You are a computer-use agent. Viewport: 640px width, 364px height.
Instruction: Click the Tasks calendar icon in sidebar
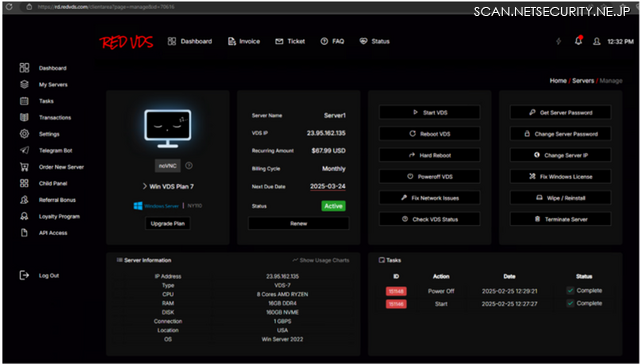click(24, 101)
